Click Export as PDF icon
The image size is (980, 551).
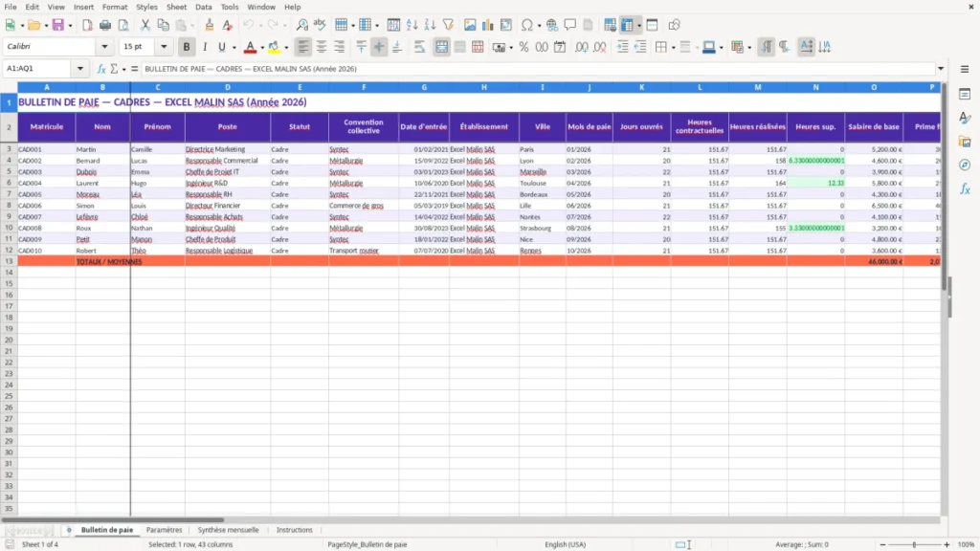click(87, 25)
